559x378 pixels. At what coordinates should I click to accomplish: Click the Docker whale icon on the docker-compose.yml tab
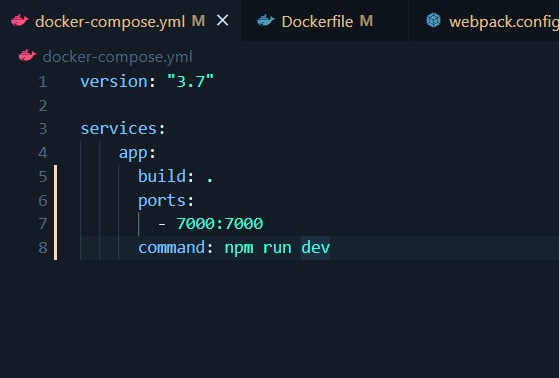(20, 21)
